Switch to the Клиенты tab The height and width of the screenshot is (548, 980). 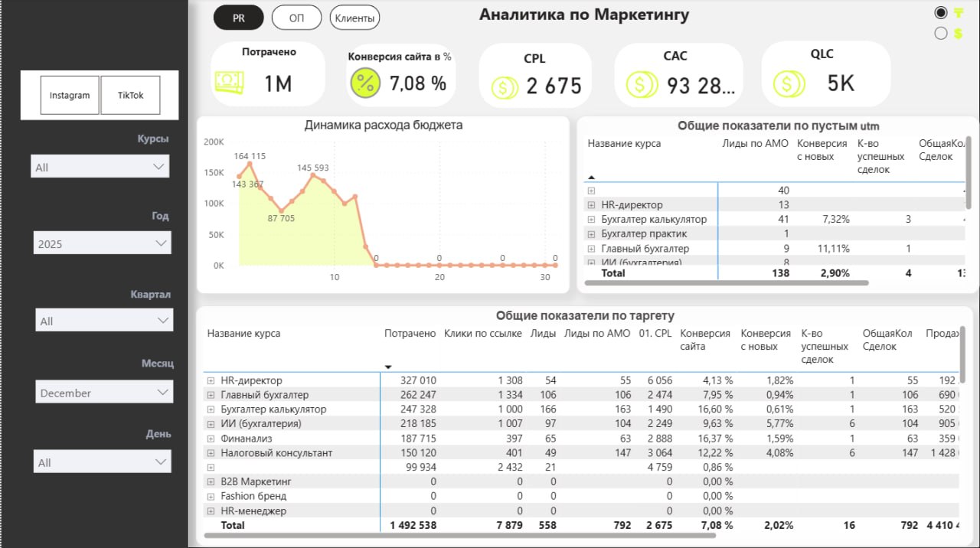click(x=354, y=18)
